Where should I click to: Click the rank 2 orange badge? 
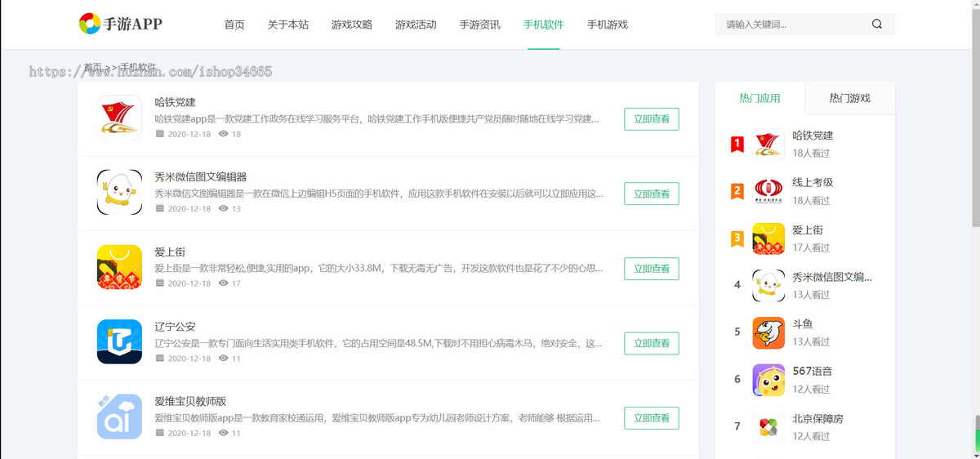[737, 192]
